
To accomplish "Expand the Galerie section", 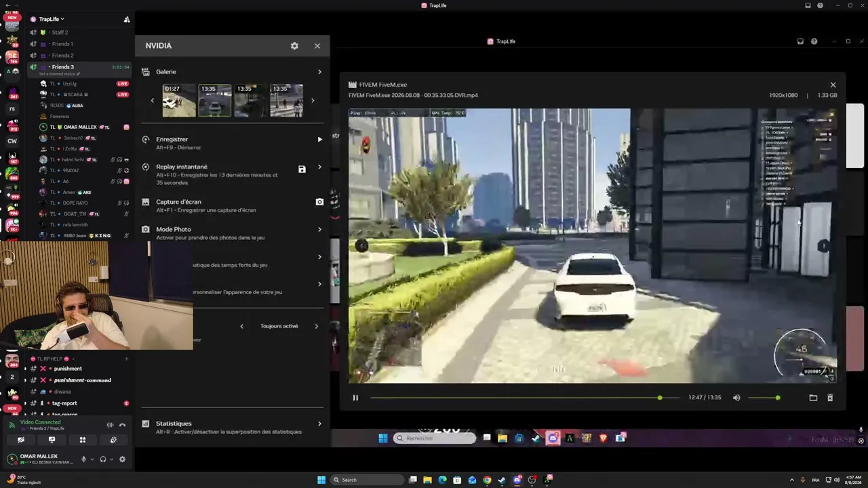I will (319, 72).
